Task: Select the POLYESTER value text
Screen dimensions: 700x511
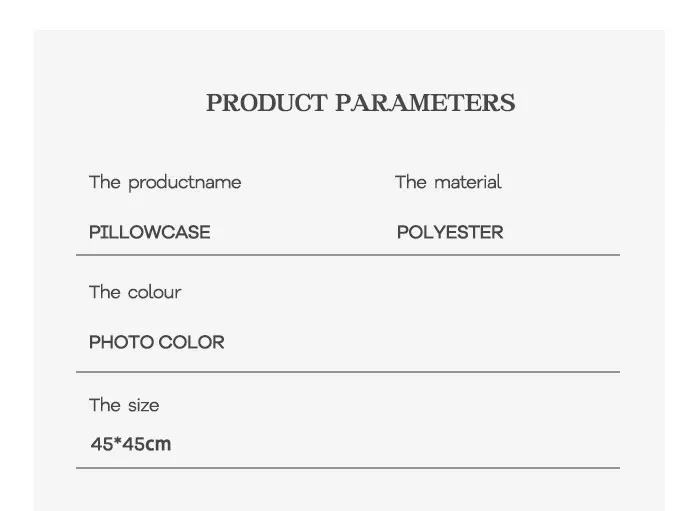Action: (x=450, y=232)
